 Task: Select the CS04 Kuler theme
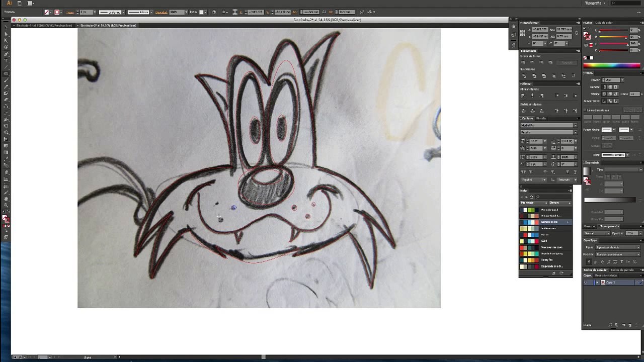pos(545,241)
